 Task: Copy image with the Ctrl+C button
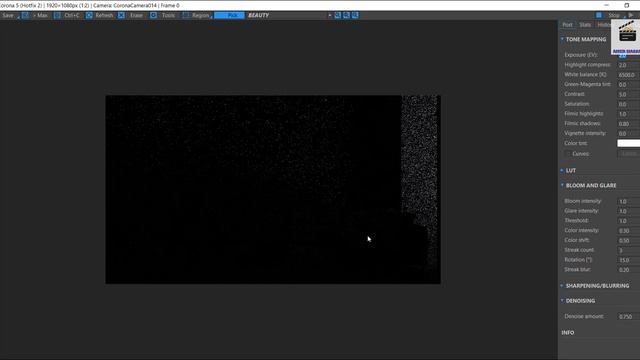click(67, 16)
